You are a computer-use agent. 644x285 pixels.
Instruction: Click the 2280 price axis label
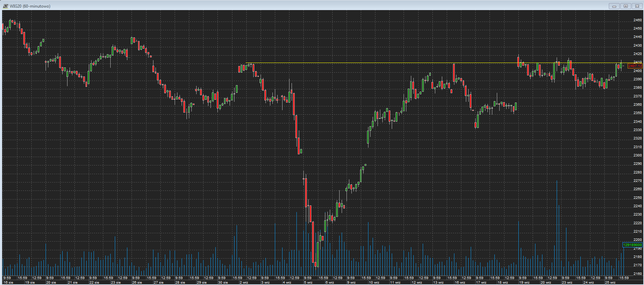(x=638, y=172)
